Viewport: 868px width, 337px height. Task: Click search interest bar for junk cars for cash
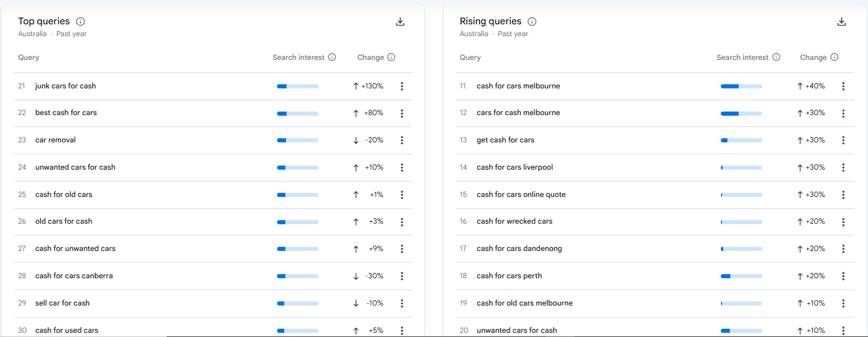click(297, 86)
